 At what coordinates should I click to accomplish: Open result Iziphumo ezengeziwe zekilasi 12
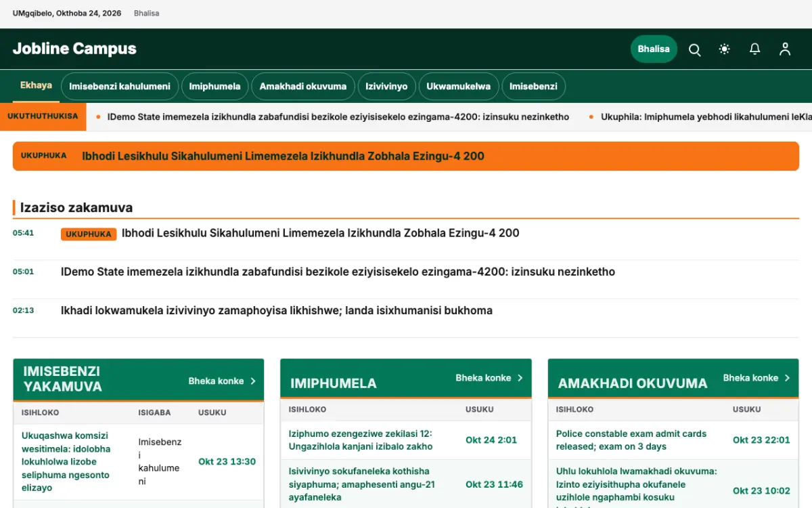[361, 440]
